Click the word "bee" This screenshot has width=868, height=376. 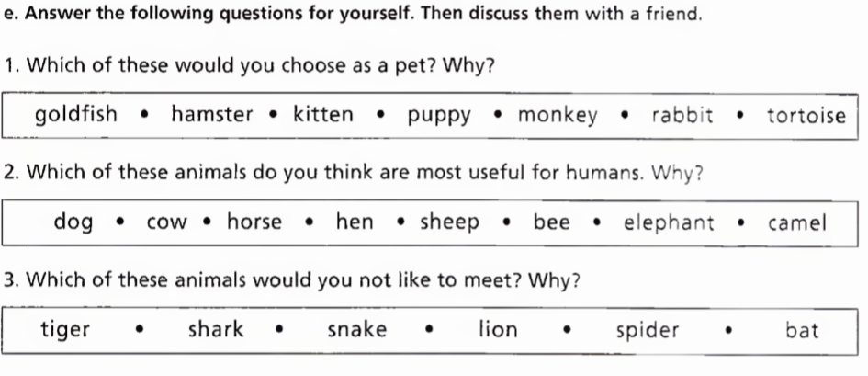pyautogui.click(x=551, y=222)
